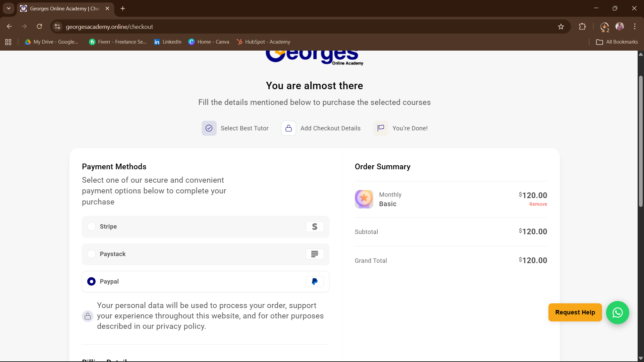Screen dimensions: 644x362
Task: Click the PayPal logo icon
Action: tap(315, 282)
